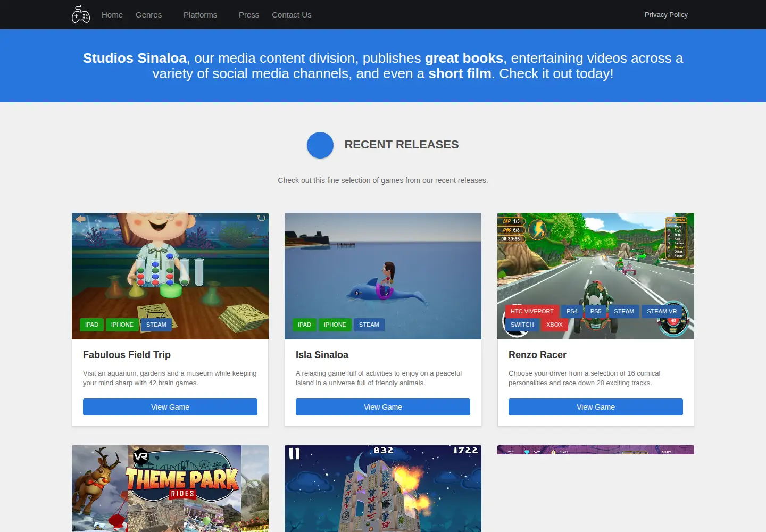Select the STEAM VR platform tag

pyautogui.click(x=662, y=311)
